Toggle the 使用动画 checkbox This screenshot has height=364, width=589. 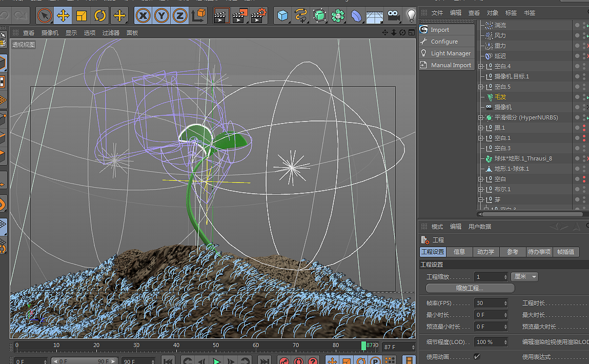pyautogui.click(x=477, y=356)
